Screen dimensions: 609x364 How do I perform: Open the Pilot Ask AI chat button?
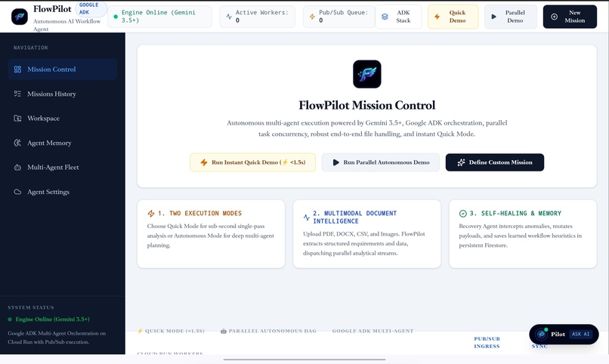tap(564, 334)
